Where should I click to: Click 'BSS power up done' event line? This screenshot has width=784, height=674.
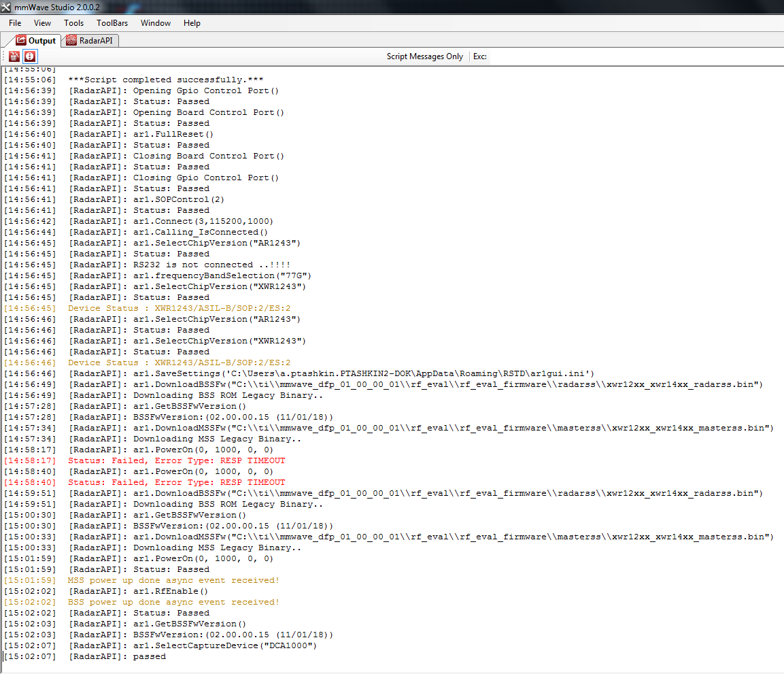[141, 603]
